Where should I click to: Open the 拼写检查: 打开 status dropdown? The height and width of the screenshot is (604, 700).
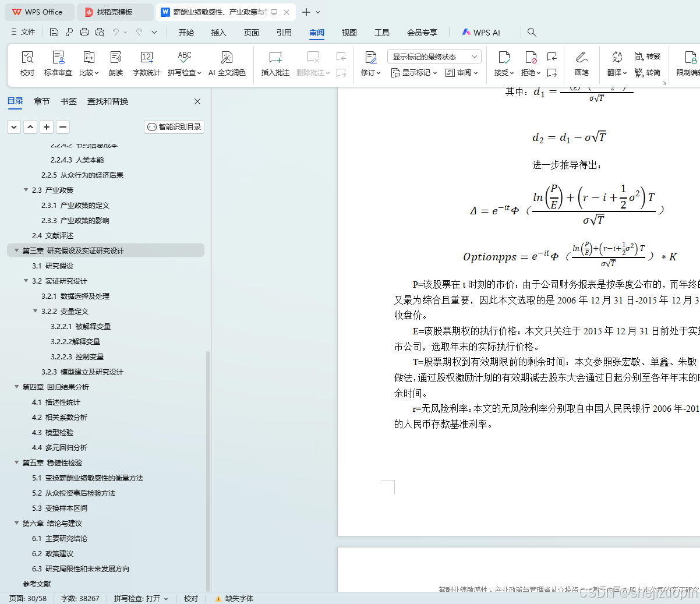141,598
